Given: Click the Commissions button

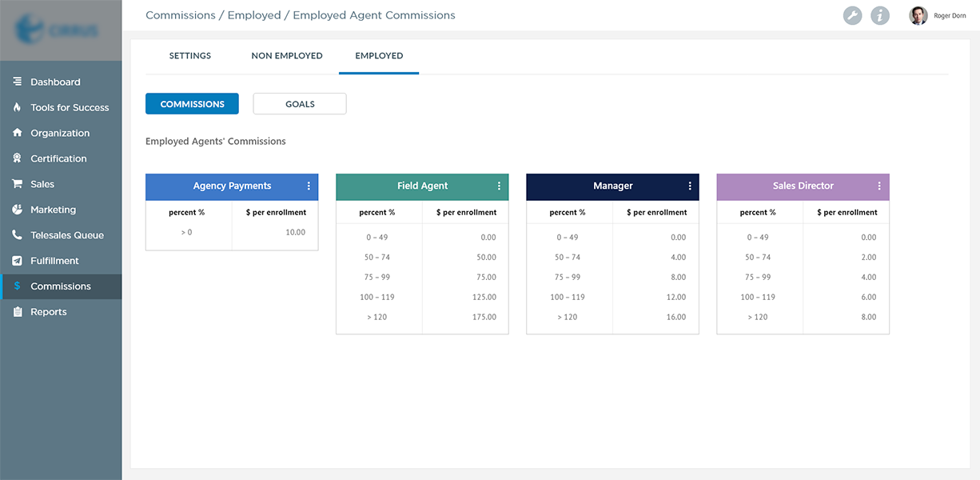Looking at the screenshot, I should click(192, 104).
